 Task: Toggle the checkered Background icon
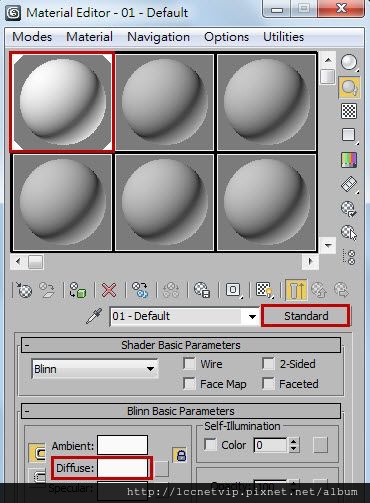(349, 111)
